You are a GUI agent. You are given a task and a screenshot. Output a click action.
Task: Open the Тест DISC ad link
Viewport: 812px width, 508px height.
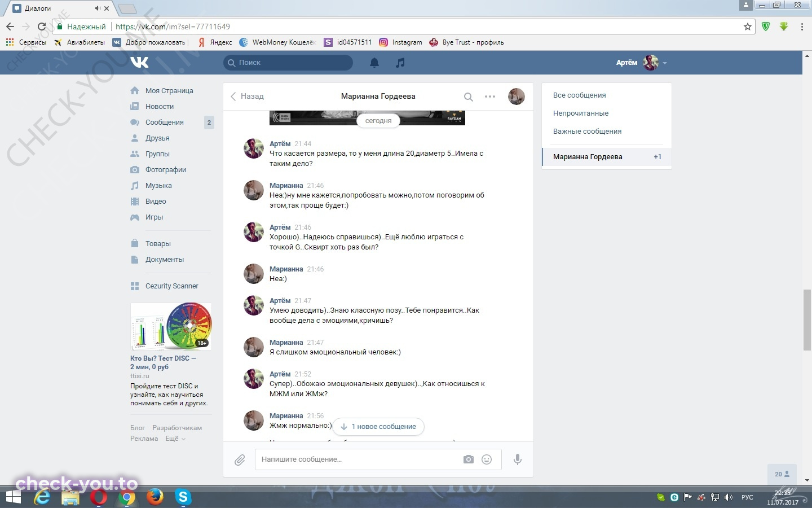[163, 362]
